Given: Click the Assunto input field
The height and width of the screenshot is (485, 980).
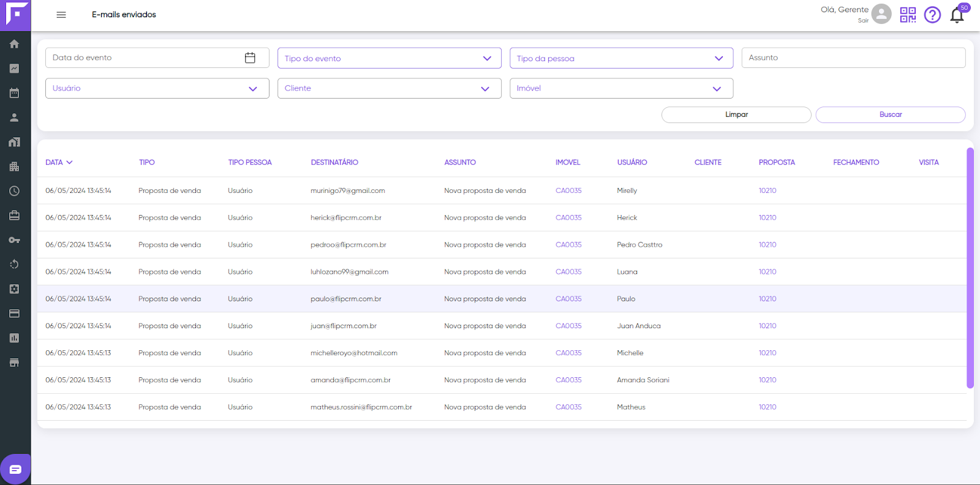Looking at the screenshot, I should pos(853,58).
